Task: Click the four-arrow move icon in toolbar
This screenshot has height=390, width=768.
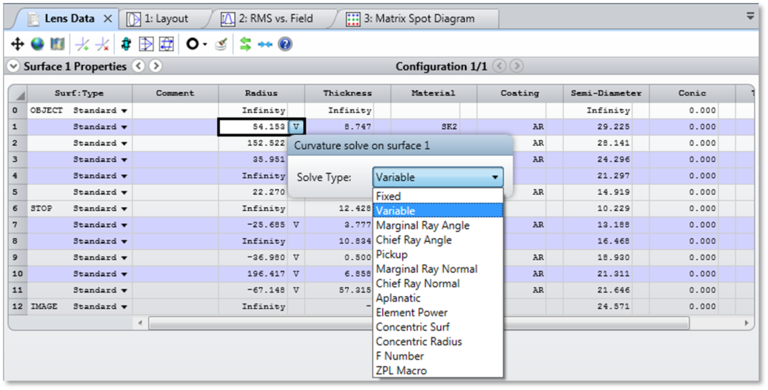Action: (17, 45)
